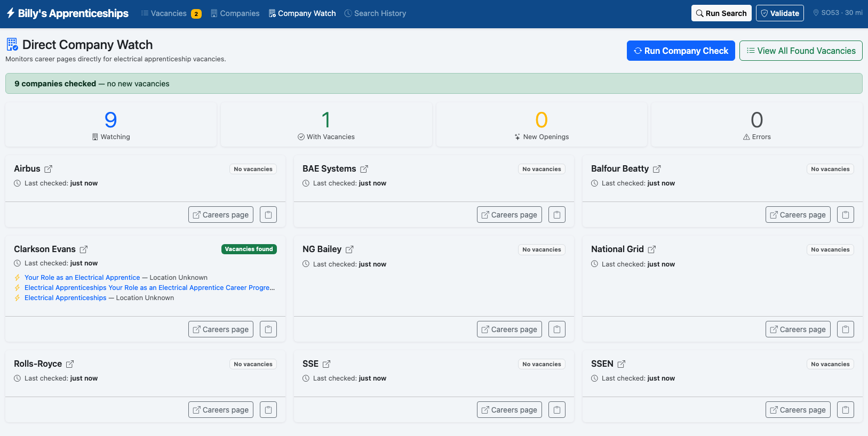Click the National Grid company name
Screen dimensions: 868x436
617,249
